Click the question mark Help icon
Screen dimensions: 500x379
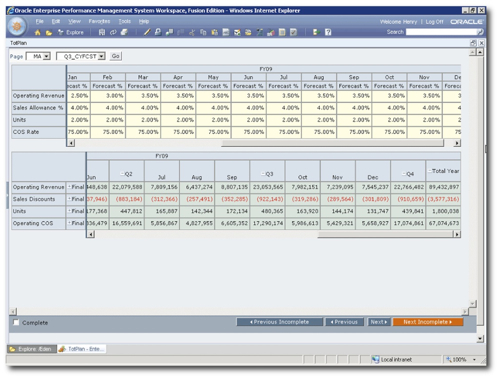[328, 32]
